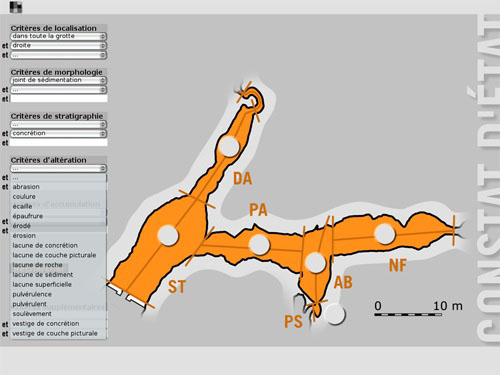Image resolution: width=500 pixels, height=375 pixels.
Task: Click the PA zone label on map
Action: coord(258,210)
